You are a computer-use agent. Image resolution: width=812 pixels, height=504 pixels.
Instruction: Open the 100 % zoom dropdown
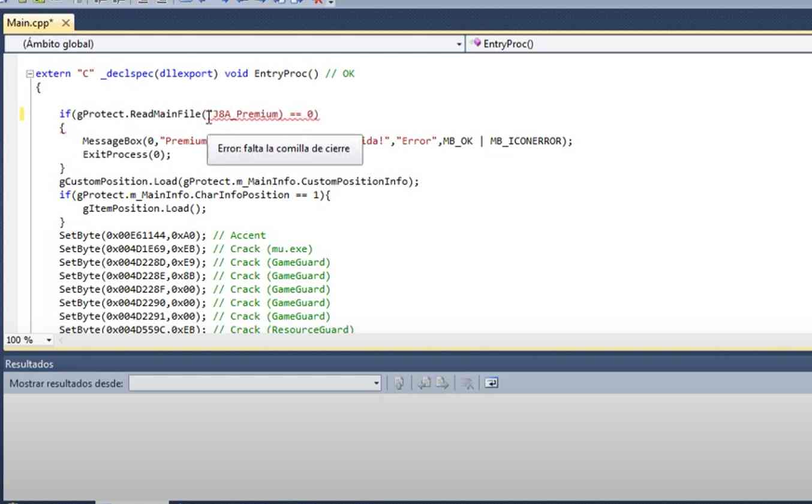[x=49, y=340]
